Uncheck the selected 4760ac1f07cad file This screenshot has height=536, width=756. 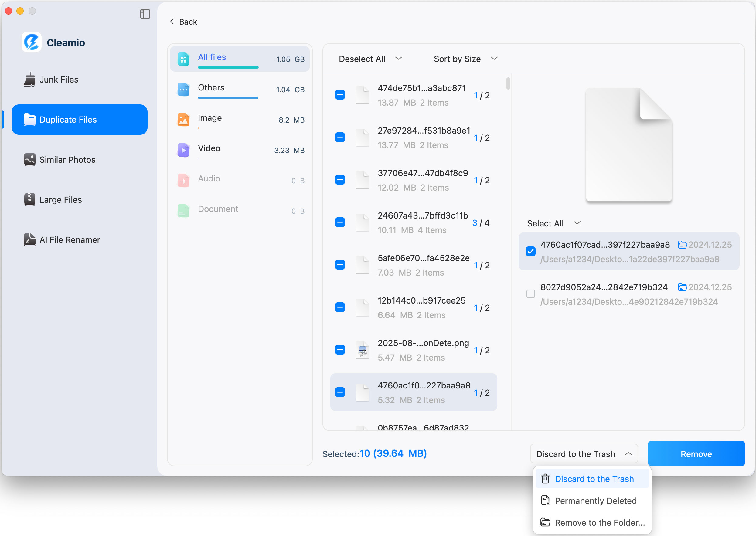point(530,251)
